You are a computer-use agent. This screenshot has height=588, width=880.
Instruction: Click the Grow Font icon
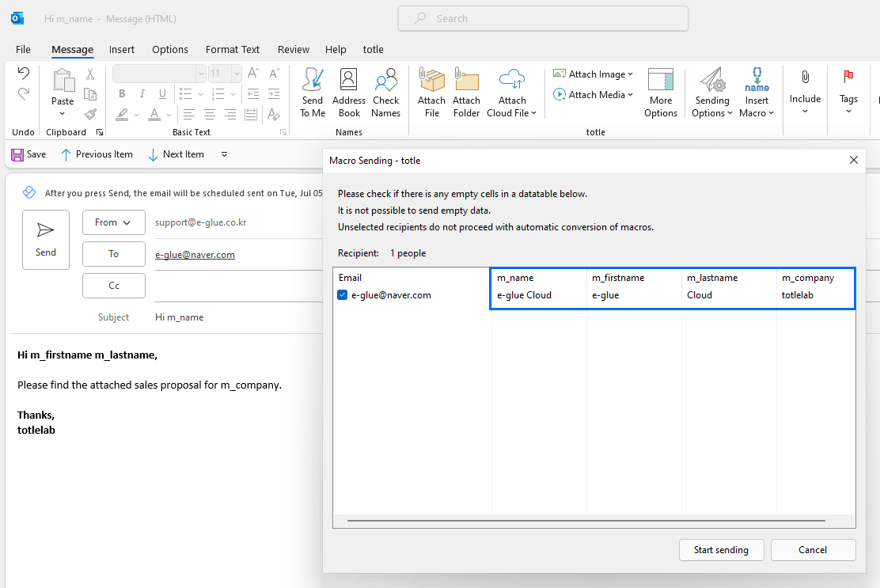pos(253,73)
